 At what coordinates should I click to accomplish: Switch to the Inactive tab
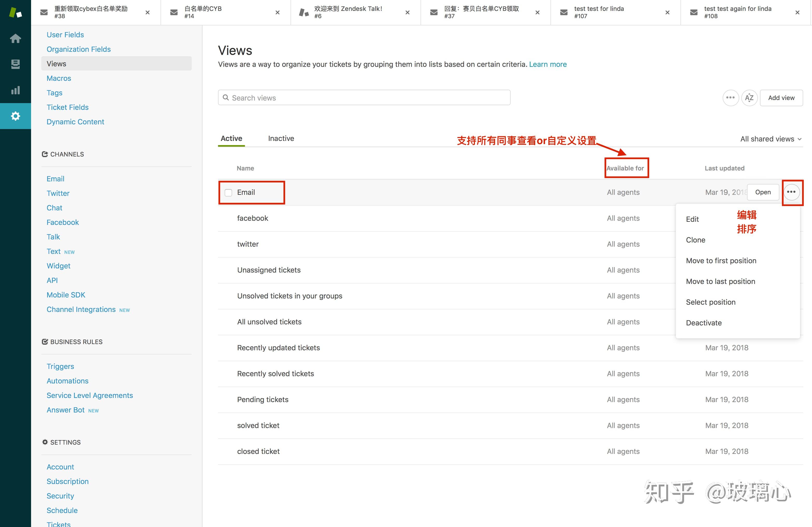tap(281, 138)
